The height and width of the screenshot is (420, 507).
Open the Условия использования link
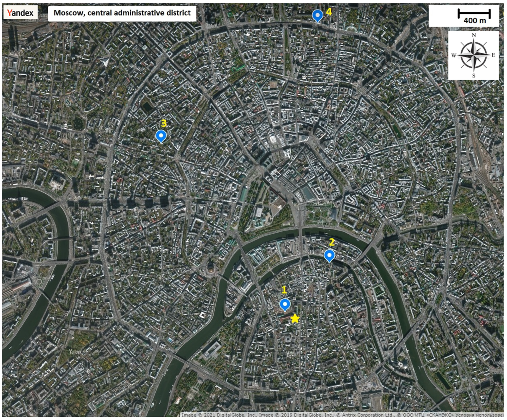tap(480, 415)
